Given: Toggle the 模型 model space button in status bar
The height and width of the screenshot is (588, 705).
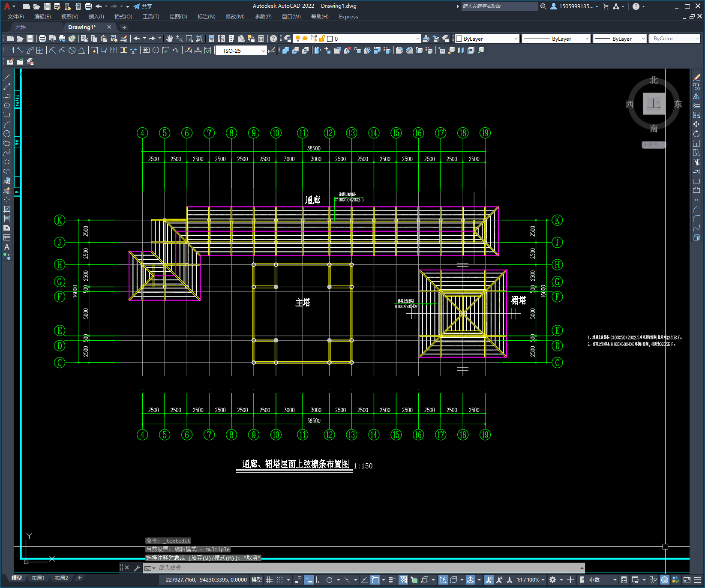Looking at the screenshot, I should pyautogui.click(x=257, y=580).
